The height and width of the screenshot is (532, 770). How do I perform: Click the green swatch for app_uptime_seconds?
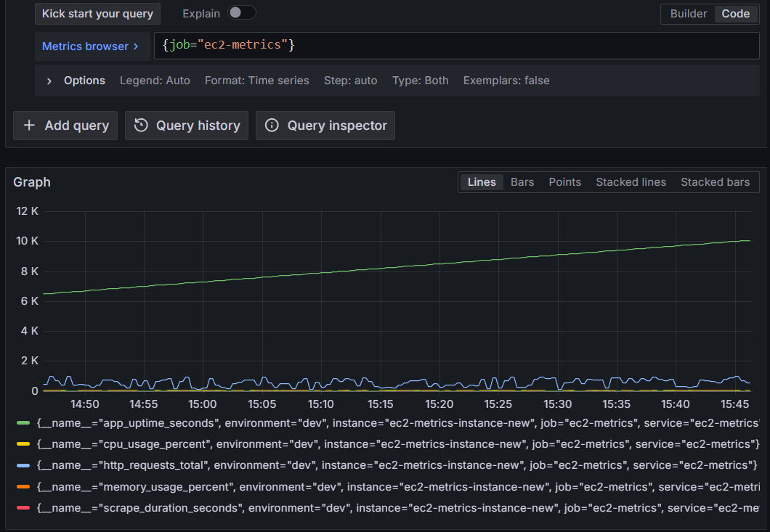[24, 422]
